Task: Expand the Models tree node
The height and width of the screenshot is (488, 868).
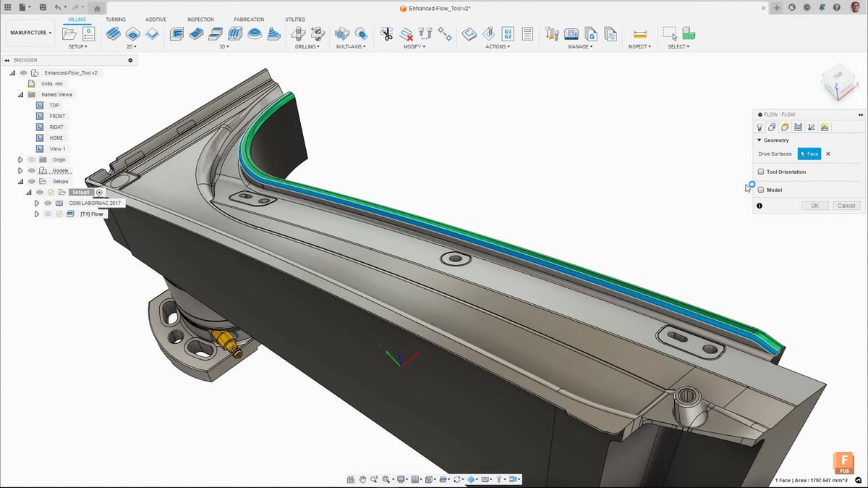Action: coord(20,171)
